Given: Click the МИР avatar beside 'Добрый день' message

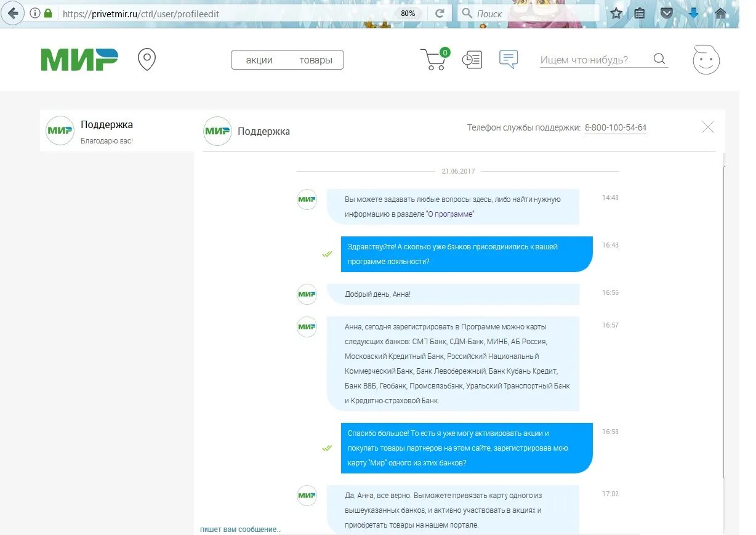Looking at the screenshot, I should [307, 294].
